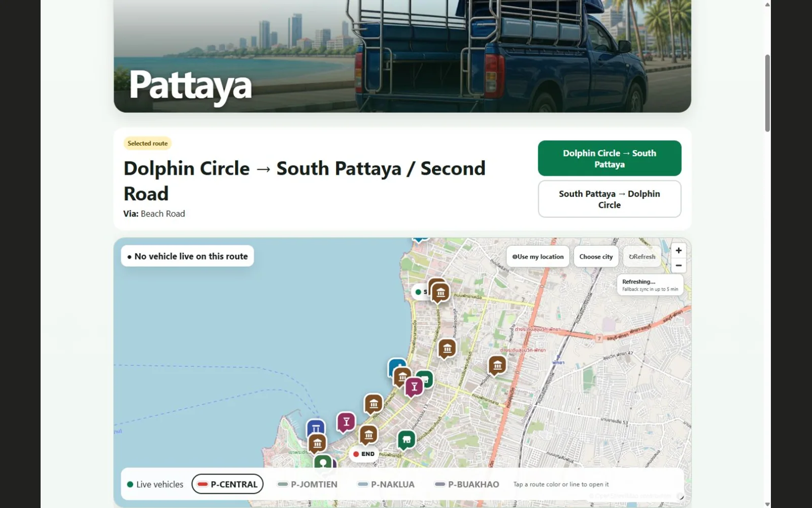Click the Use my location button
This screenshot has width=812, height=508.
538,257
